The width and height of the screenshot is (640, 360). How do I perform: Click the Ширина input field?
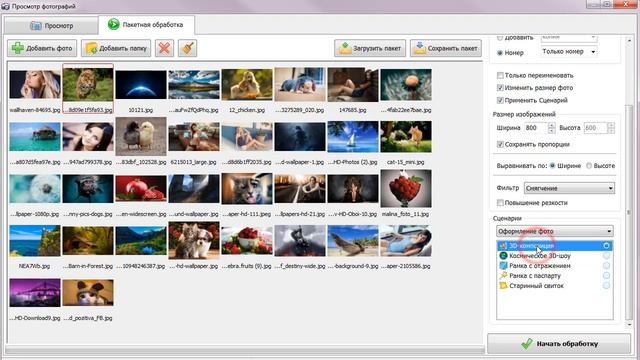tap(536, 128)
